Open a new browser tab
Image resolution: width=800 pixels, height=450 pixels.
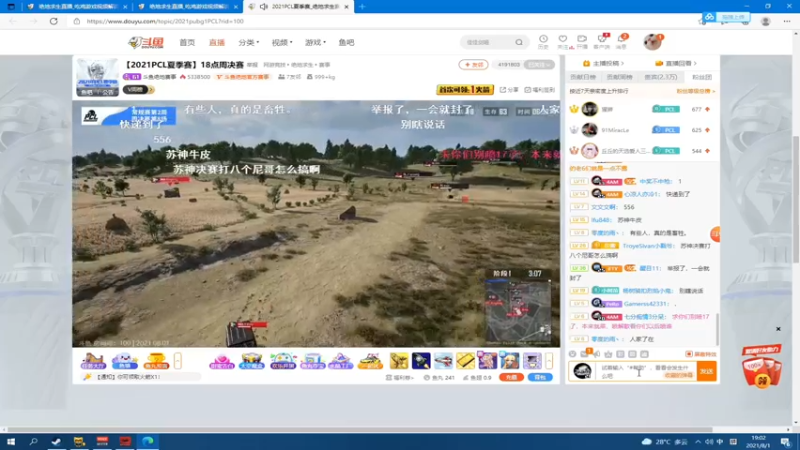pyautogui.click(x=362, y=7)
